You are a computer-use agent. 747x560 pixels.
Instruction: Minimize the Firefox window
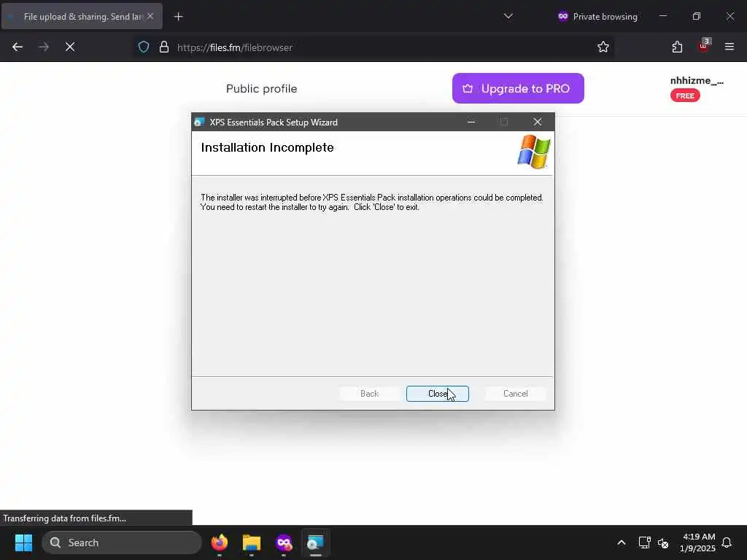663,16
